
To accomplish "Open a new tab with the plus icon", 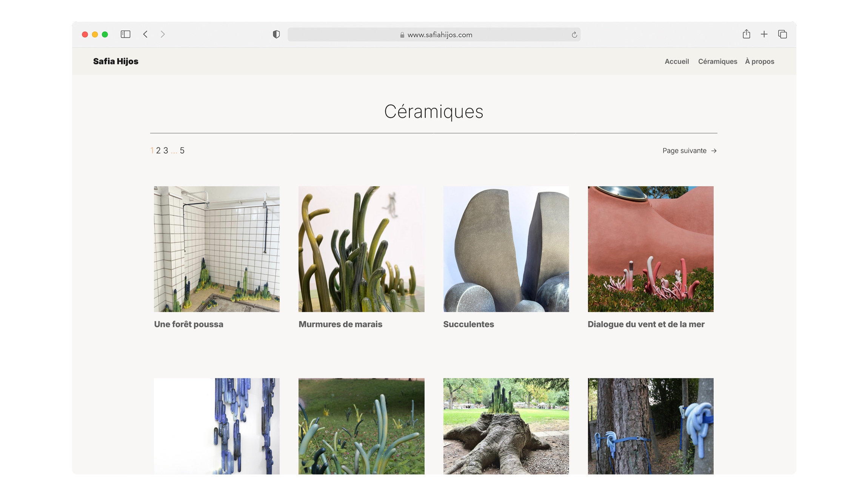I will pyautogui.click(x=764, y=34).
